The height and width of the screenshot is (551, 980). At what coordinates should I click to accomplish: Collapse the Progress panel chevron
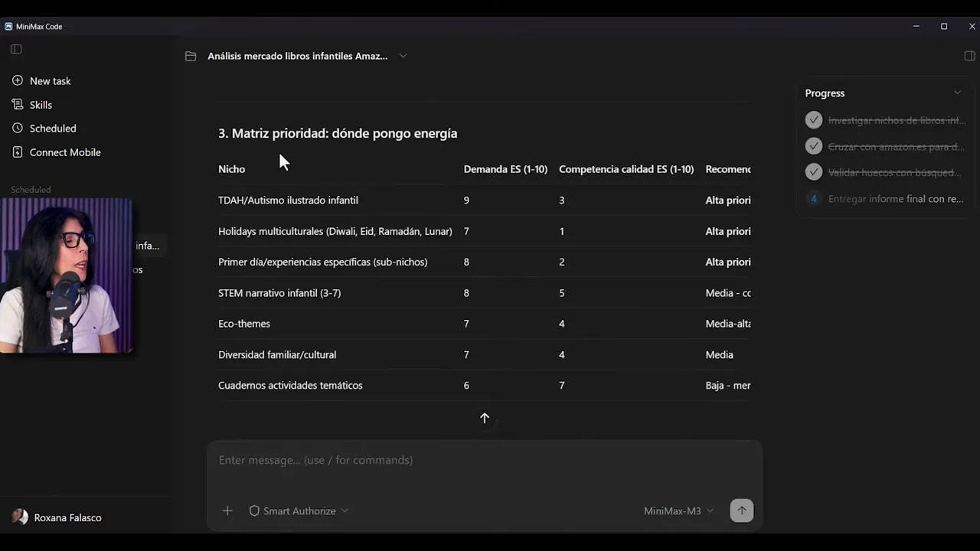tap(957, 93)
